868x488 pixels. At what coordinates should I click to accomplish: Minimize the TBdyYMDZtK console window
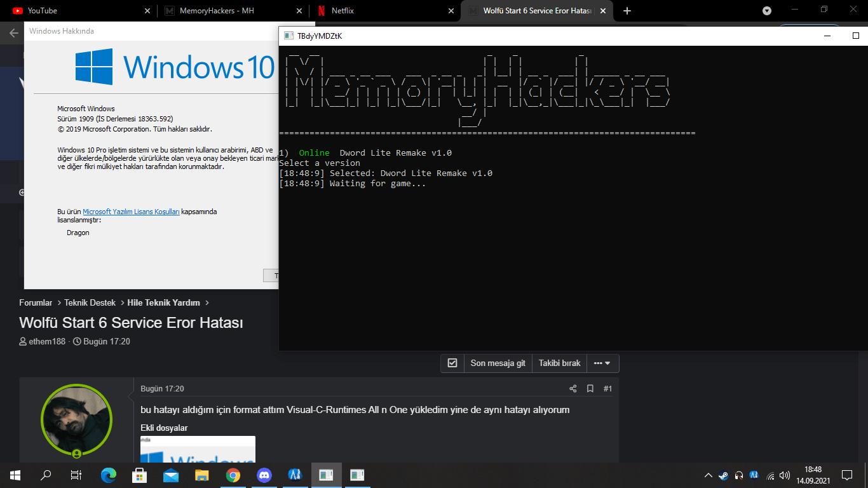827,36
